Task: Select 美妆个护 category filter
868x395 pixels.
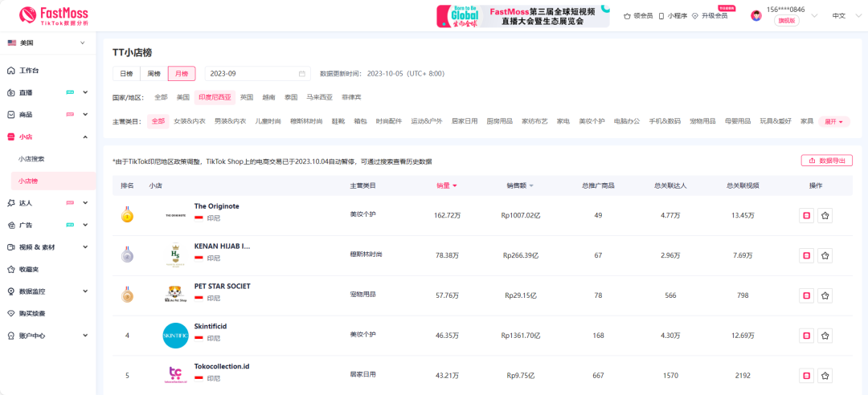Action: (x=592, y=121)
